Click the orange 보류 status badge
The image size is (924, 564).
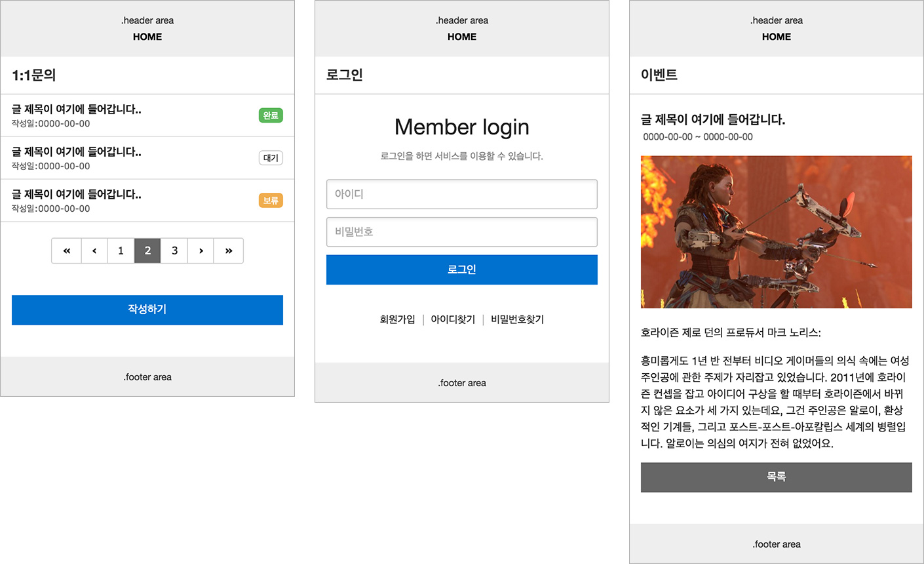point(271,201)
